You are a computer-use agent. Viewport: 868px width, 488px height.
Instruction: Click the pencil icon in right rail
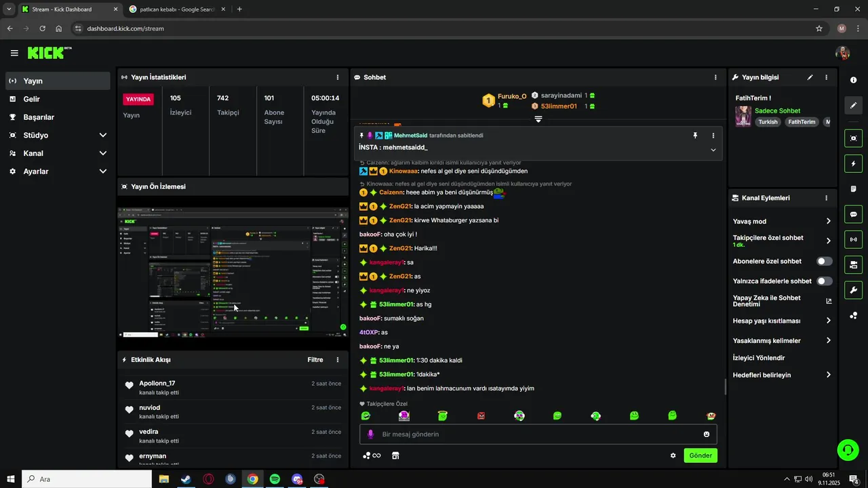point(853,106)
